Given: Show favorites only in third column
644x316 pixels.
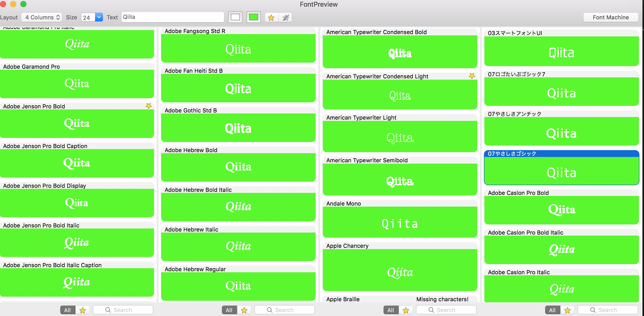Looking at the screenshot, I should click(x=406, y=310).
